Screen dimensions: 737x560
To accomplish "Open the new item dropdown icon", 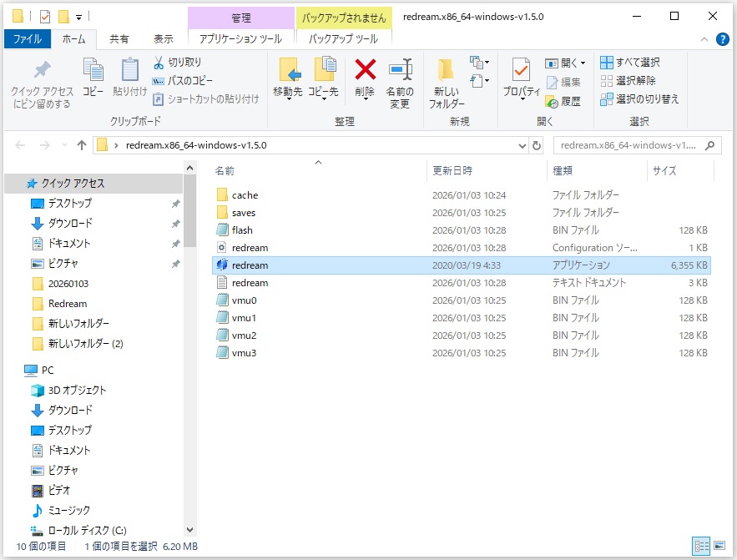I will (x=479, y=62).
